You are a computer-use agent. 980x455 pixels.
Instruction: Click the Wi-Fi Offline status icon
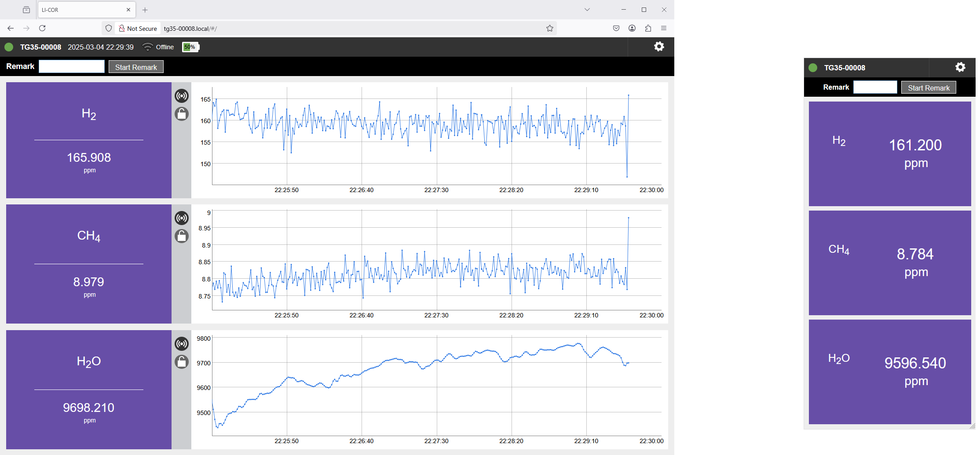tap(148, 47)
